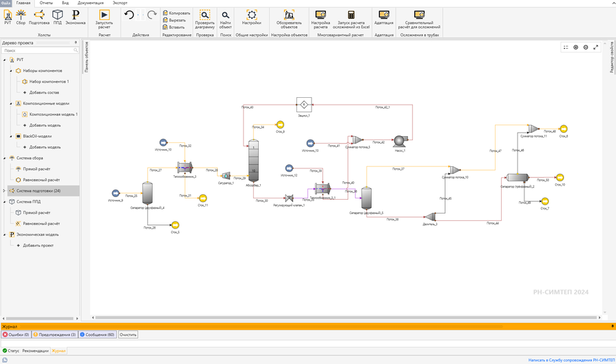Select Регулирующий клапан_1 on diagram
Viewport: 616px width, 364px height.
click(289, 198)
